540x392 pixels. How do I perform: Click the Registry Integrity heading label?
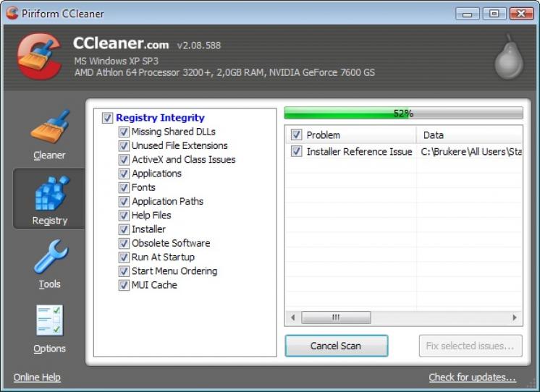point(160,118)
